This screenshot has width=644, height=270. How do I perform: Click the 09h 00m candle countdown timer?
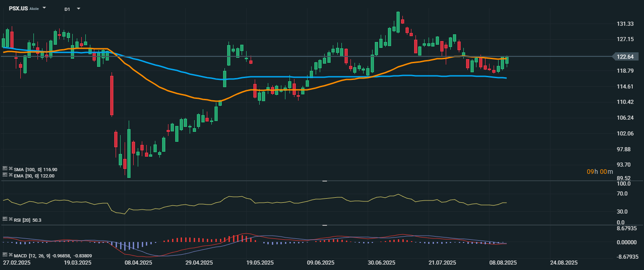pyautogui.click(x=600, y=172)
